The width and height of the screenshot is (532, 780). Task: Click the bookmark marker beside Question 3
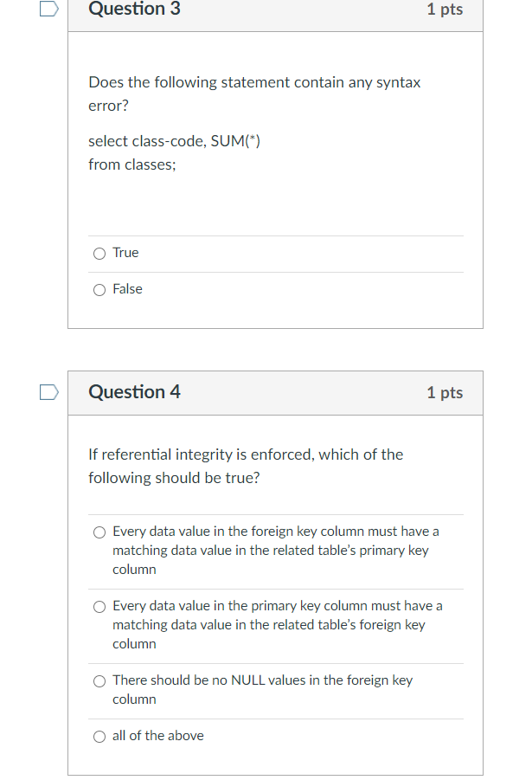tap(48, 9)
